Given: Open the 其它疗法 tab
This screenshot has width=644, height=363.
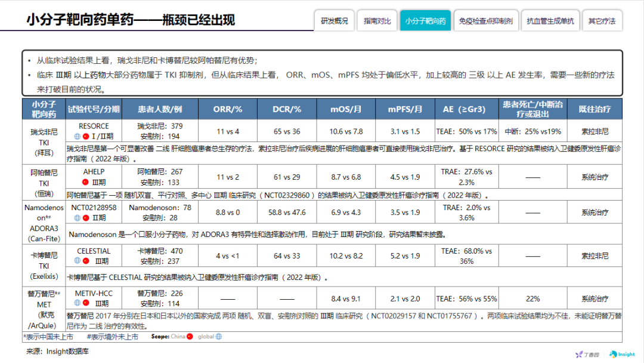Looking at the screenshot, I should point(602,20).
